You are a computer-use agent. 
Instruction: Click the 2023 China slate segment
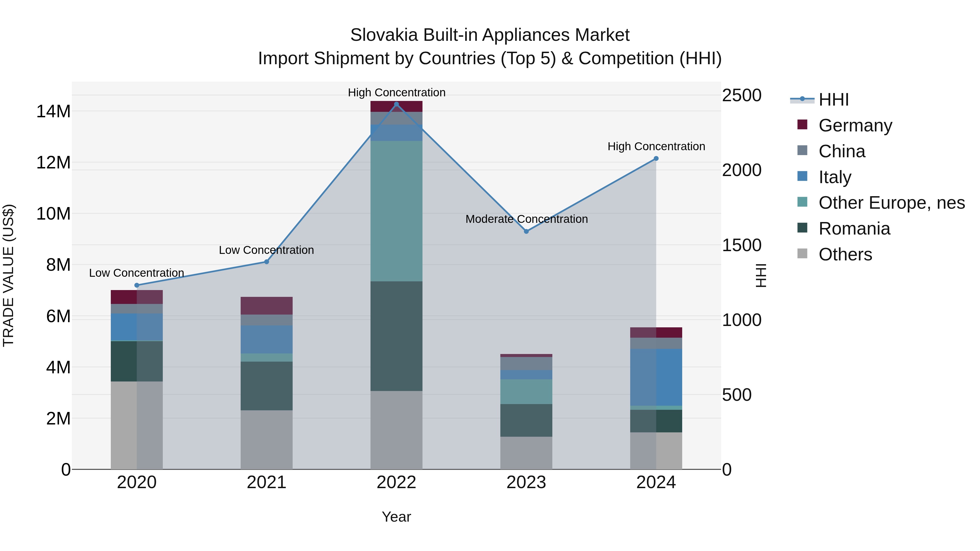pyautogui.click(x=526, y=364)
